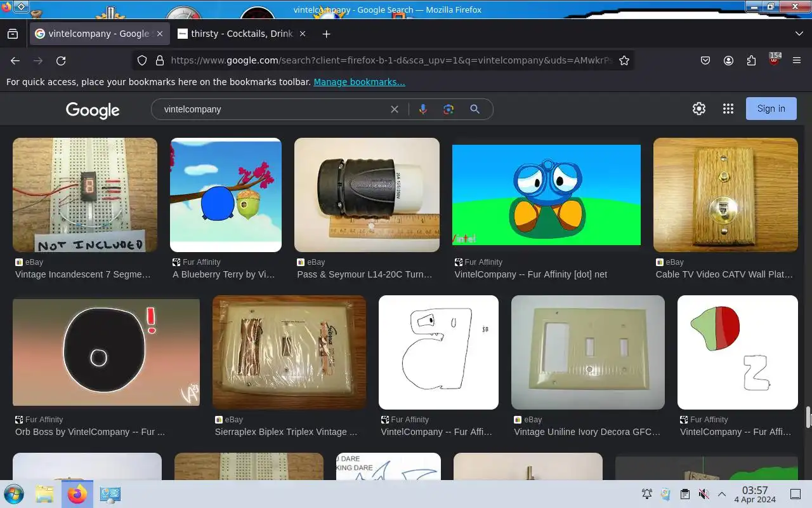This screenshot has width=812, height=508.
Task: Click the Sign in button
Action: tap(771, 109)
